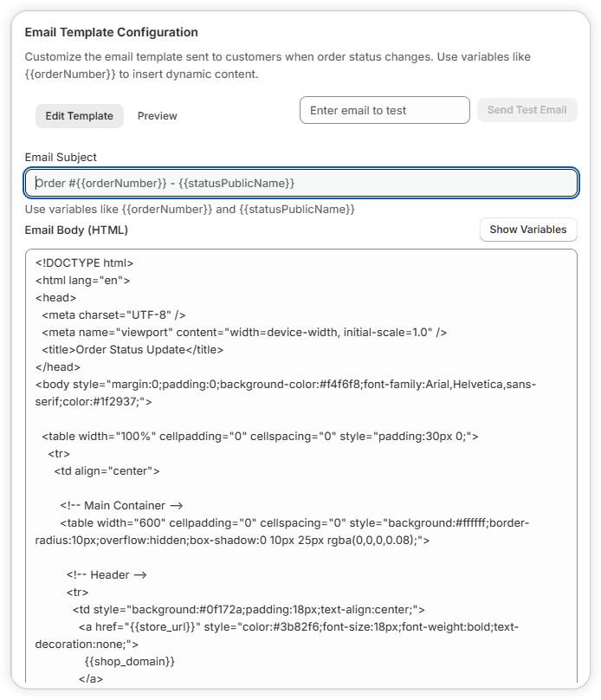Click the 'Email Body (HTML)' label
Image resolution: width=601 pixels, height=700 pixels.
pos(76,230)
